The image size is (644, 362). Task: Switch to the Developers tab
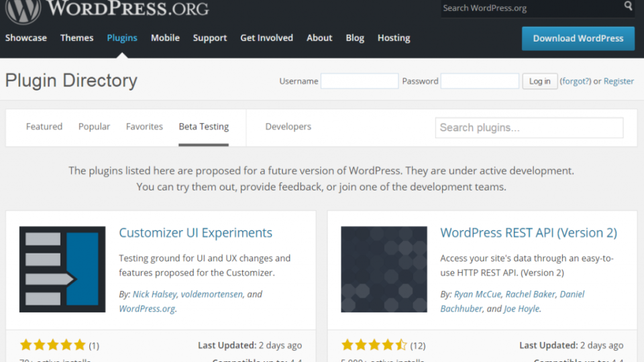click(288, 127)
